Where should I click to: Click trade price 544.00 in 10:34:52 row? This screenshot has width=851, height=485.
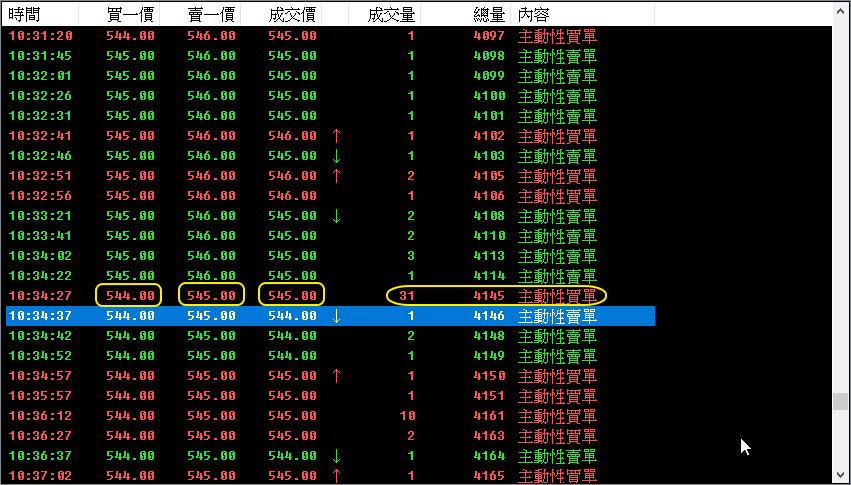pos(292,356)
